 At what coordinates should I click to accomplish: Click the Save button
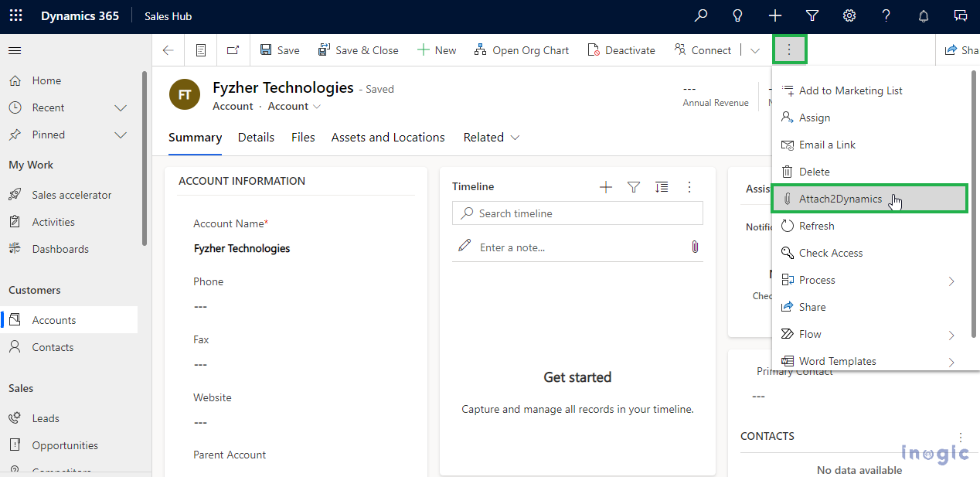[280, 50]
